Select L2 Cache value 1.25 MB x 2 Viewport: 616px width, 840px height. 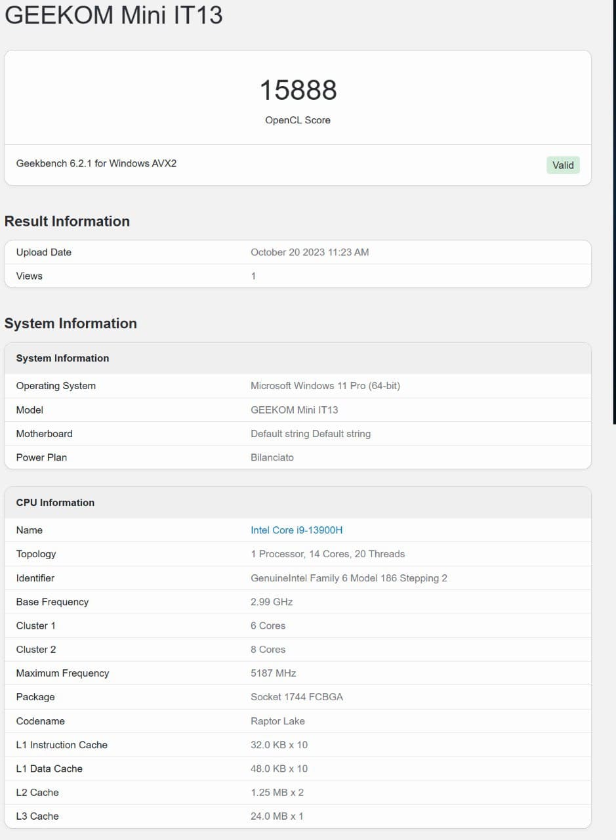277,793
